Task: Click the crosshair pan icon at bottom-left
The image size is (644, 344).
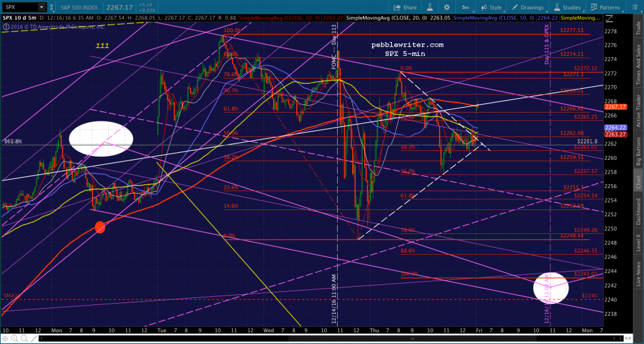Action: click(x=4, y=339)
